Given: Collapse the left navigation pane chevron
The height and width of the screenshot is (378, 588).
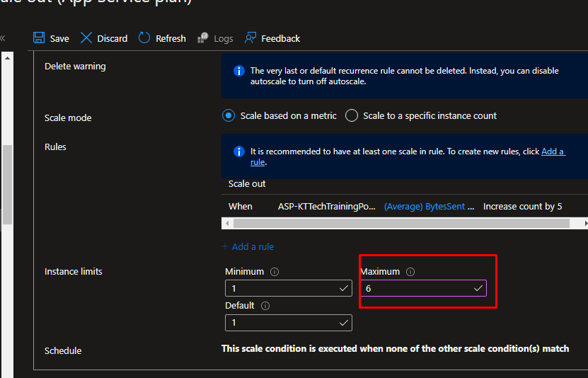Looking at the screenshot, I should (x=3, y=38).
